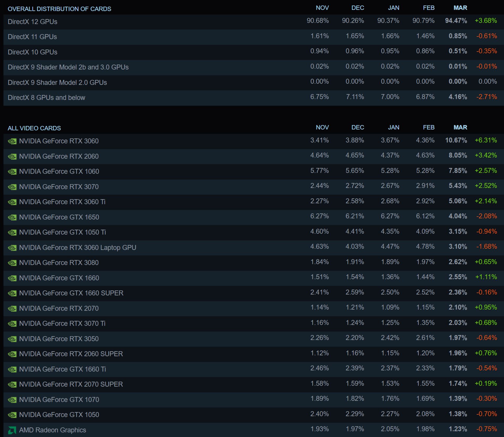Viewport: 504px width, 437px height.
Task: Click NVIDIA icon beside GTX 1050
Action: (12, 415)
